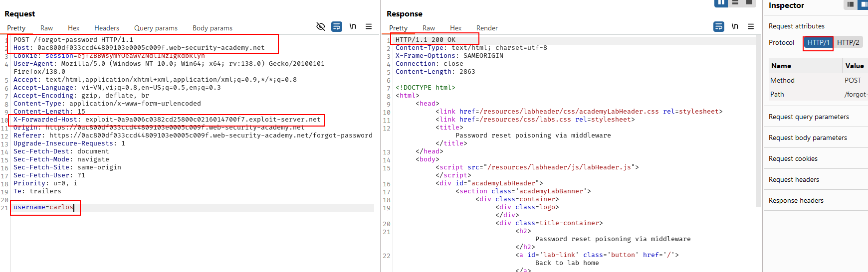The width and height of the screenshot is (868, 272).
Task: Open the Response editor hamburger menu
Action: [751, 26]
